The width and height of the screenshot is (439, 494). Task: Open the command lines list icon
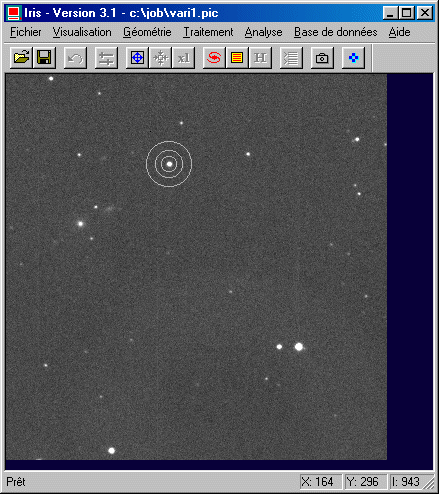point(291,58)
